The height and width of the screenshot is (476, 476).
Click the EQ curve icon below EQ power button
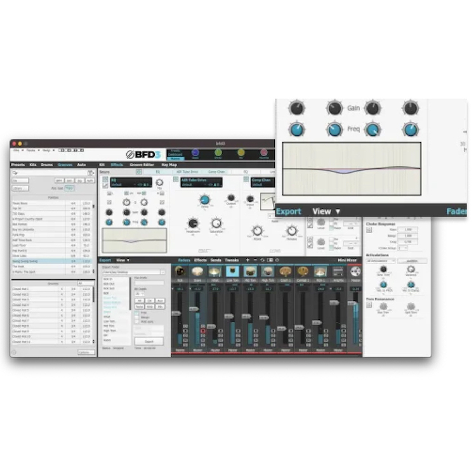[105, 185]
